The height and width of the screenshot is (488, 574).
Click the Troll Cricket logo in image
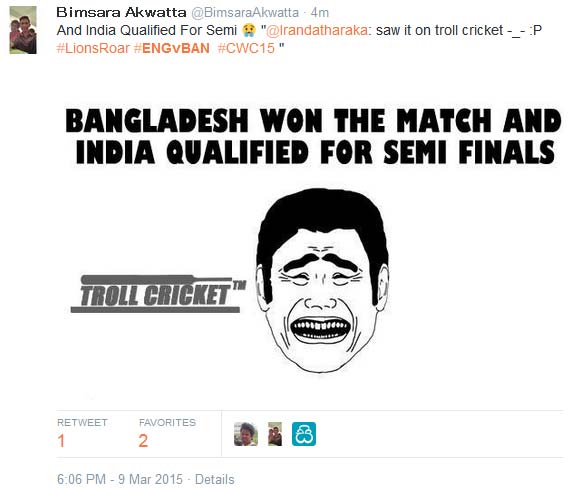pos(158,294)
